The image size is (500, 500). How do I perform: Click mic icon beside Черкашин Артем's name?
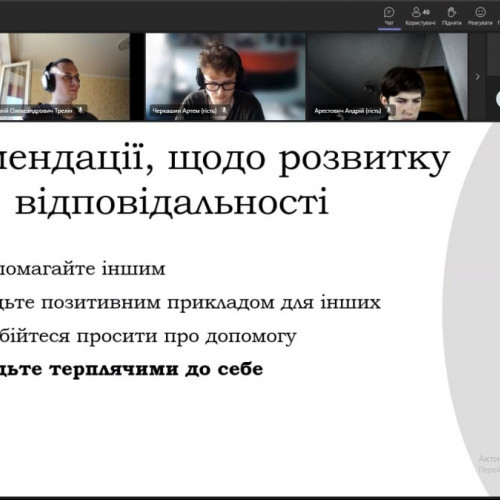[x=224, y=110]
